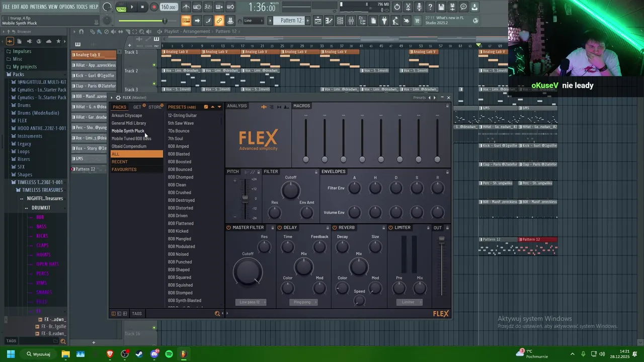Viewport: 644px width, 362px height.
Task: Click the File Explorer icon in taskbar
Action: 65,354
